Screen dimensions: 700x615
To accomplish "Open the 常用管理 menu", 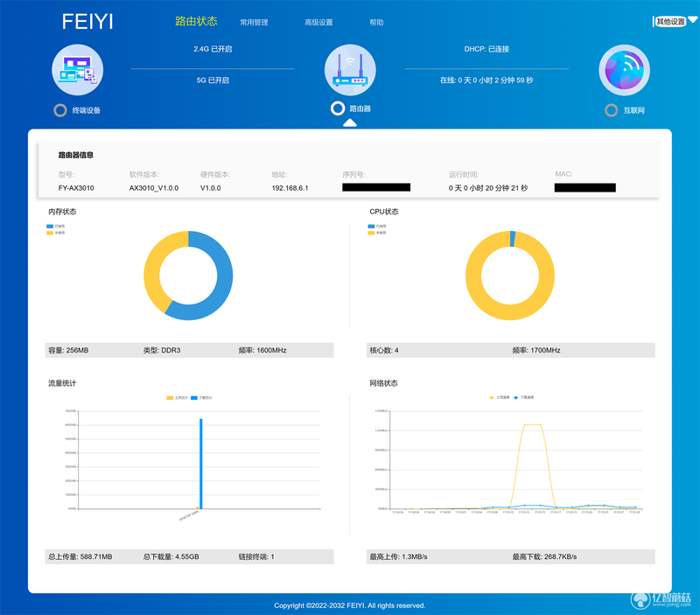I will (x=254, y=23).
